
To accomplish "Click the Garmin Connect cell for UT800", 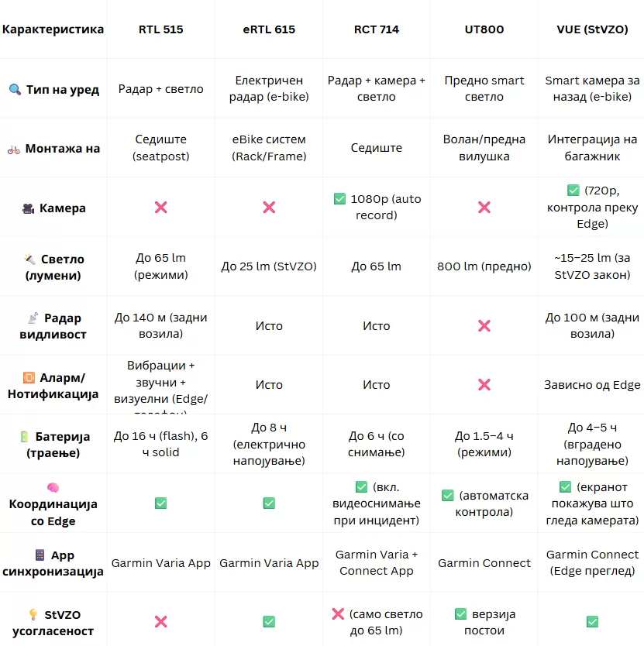I will pyautogui.click(x=484, y=563).
